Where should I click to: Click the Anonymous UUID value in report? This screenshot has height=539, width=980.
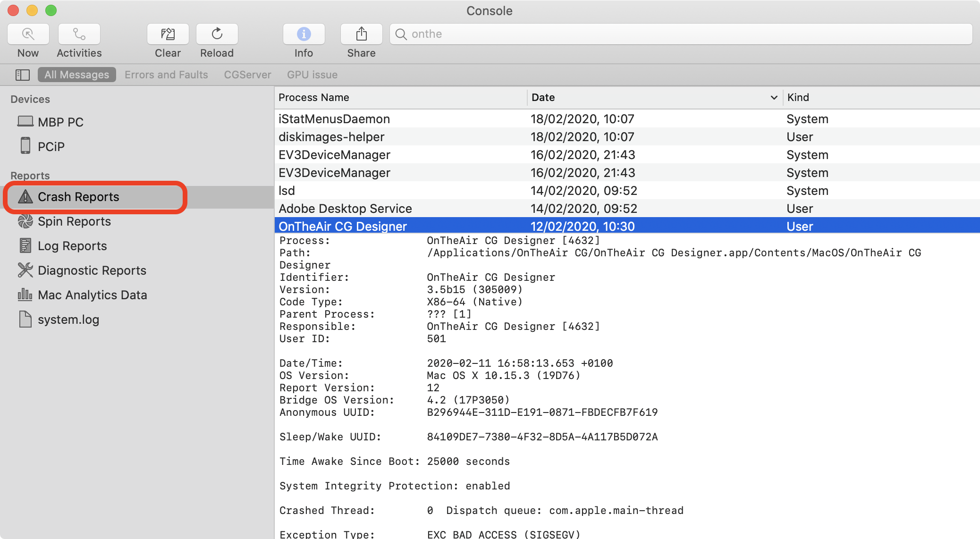point(542,413)
